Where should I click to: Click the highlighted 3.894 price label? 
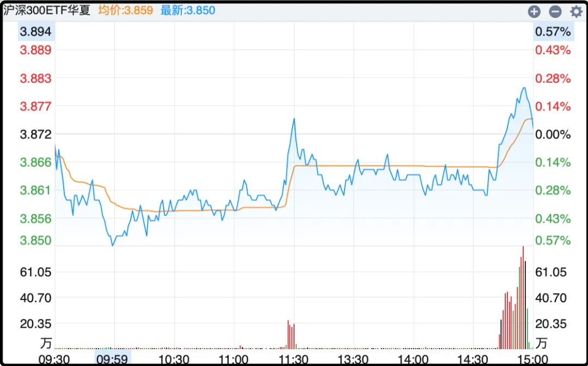pyautogui.click(x=36, y=32)
